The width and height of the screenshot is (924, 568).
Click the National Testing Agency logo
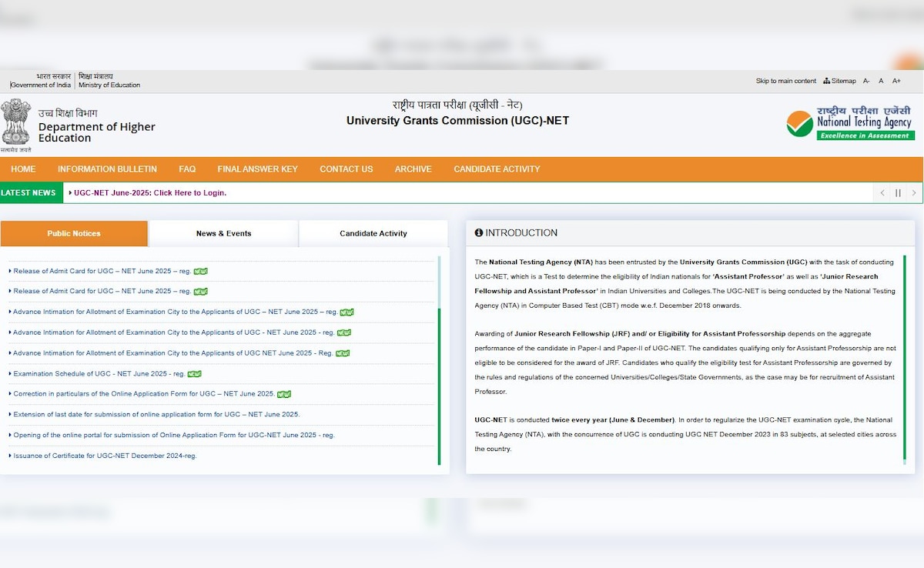point(850,123)
